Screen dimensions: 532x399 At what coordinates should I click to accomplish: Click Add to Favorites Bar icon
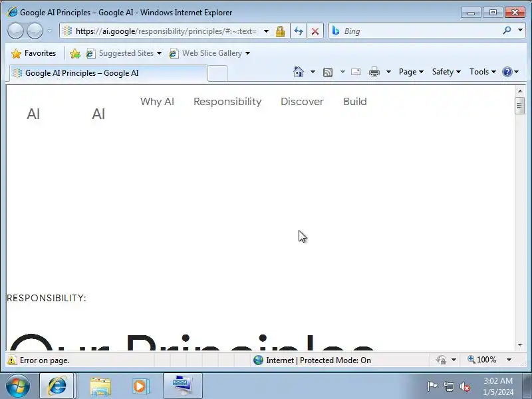tap(75, 53)
